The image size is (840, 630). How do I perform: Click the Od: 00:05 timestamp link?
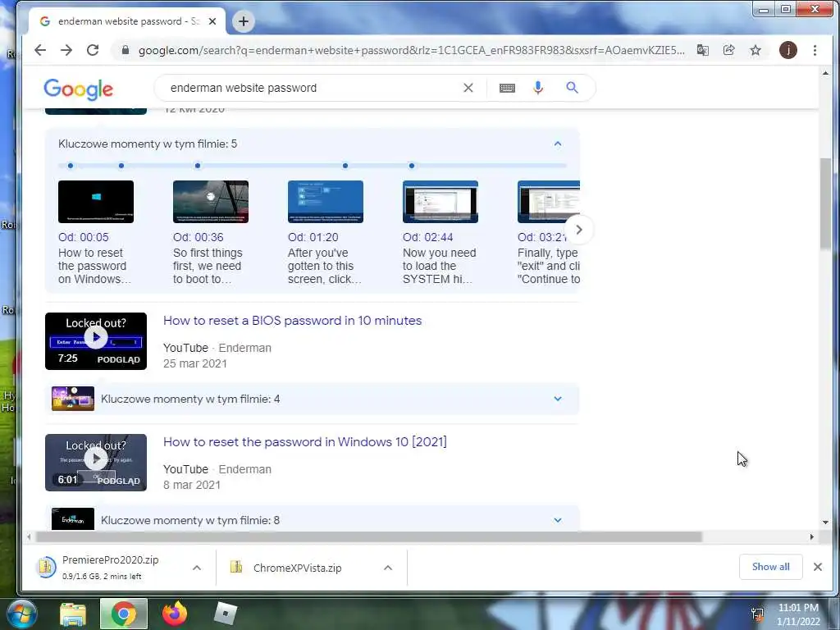[84, 237]
